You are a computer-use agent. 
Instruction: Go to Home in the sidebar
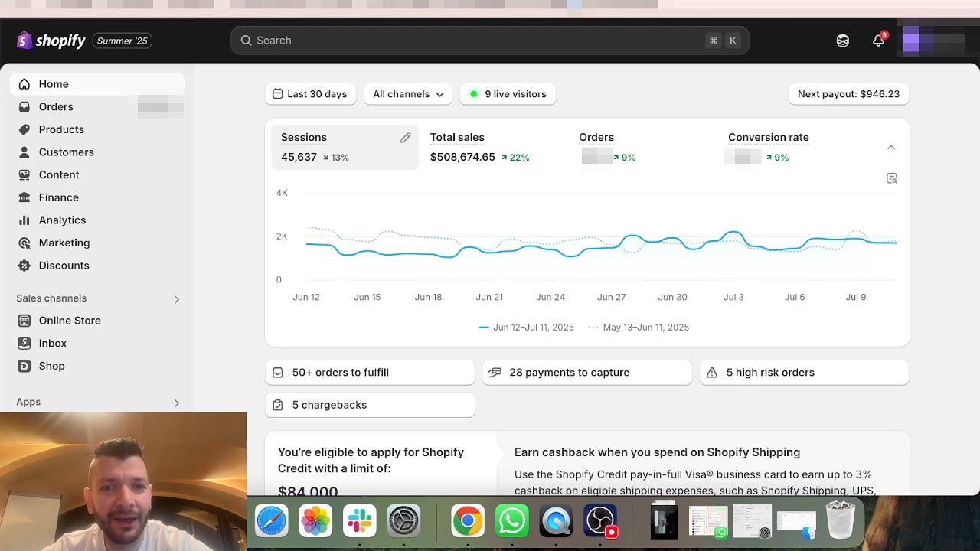pyautogui.click(x=97, y=84)
